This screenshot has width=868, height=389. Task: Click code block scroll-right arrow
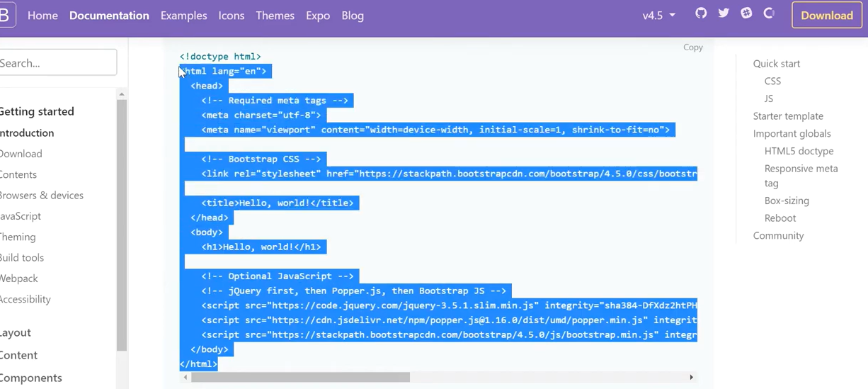[x=692, y=377]
